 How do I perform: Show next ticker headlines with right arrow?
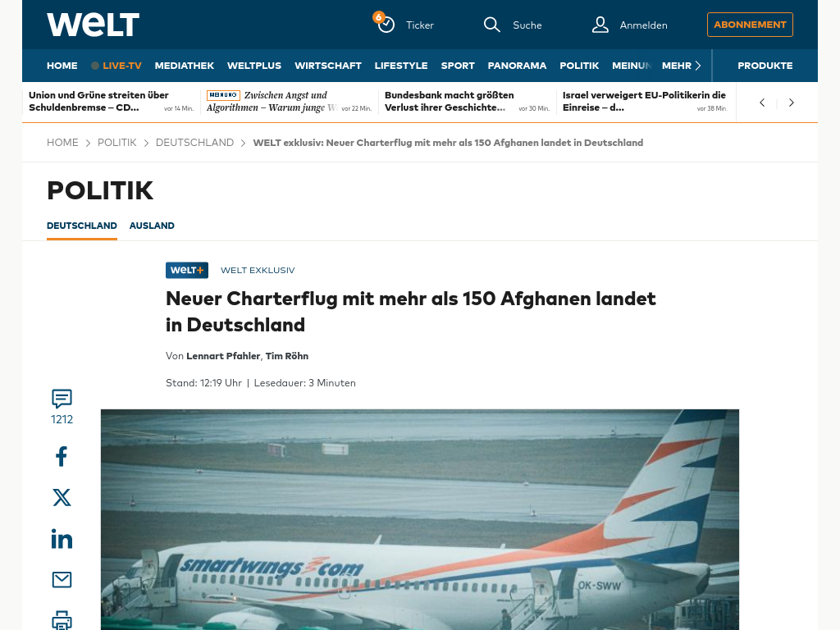pyautogui.click(x=792, y=103)
